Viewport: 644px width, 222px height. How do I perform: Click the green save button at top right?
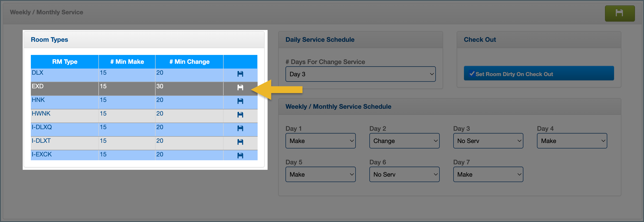(x=619, y=13)
